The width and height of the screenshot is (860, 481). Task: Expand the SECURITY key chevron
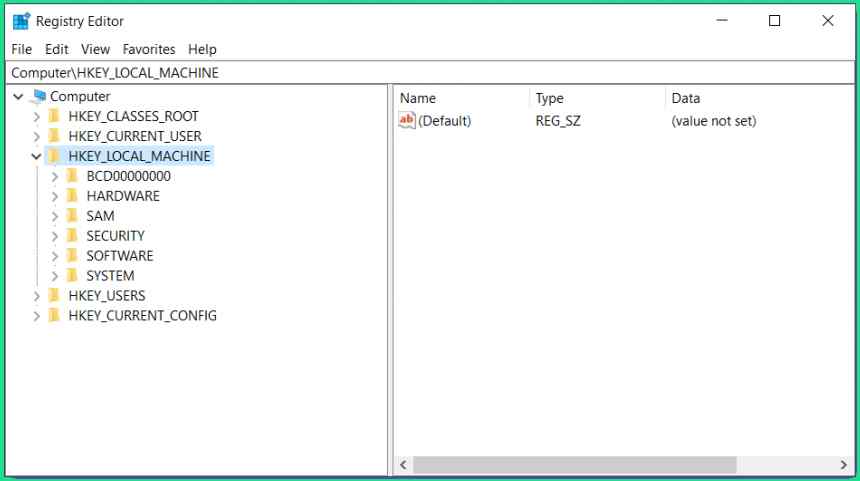click(x=54, y=236)
